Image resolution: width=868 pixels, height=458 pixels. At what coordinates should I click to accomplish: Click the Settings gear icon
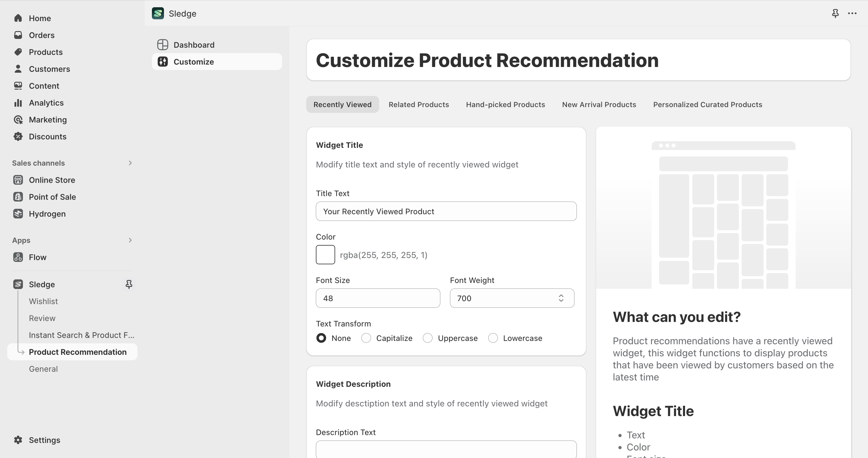[x=18, y=440]
